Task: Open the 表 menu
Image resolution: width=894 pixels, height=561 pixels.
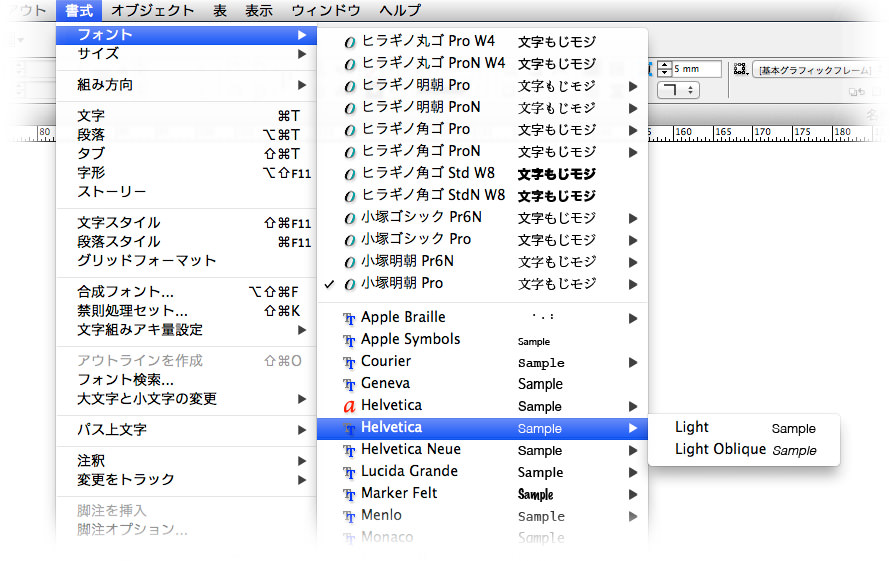Action: [x=220, y=10]
